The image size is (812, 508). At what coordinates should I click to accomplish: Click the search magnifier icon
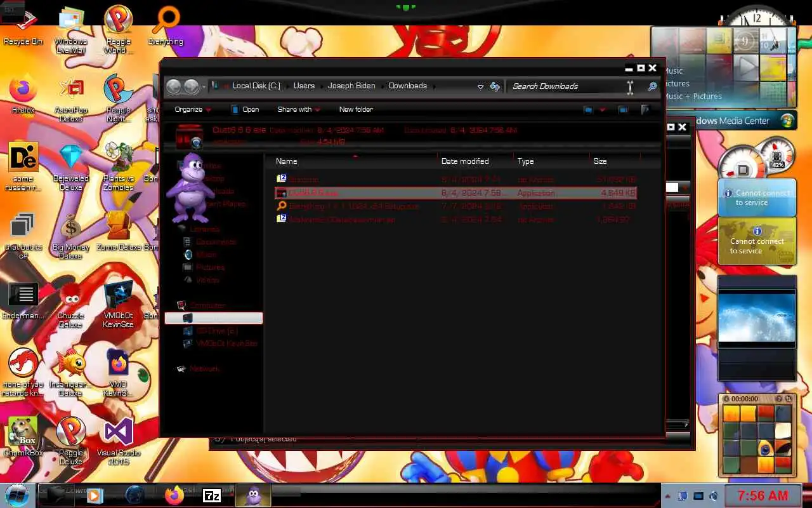[x=652, y=86]
